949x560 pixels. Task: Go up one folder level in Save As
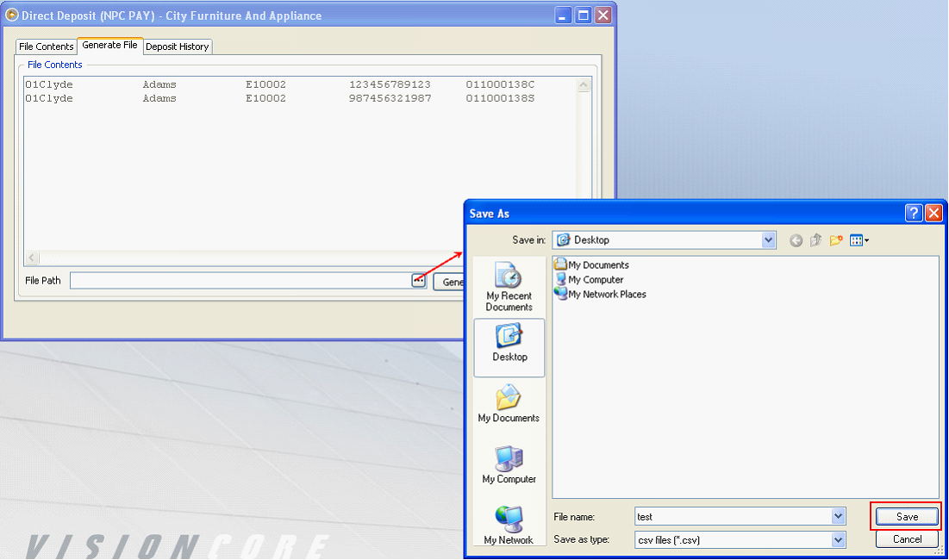tap(816, 240)
